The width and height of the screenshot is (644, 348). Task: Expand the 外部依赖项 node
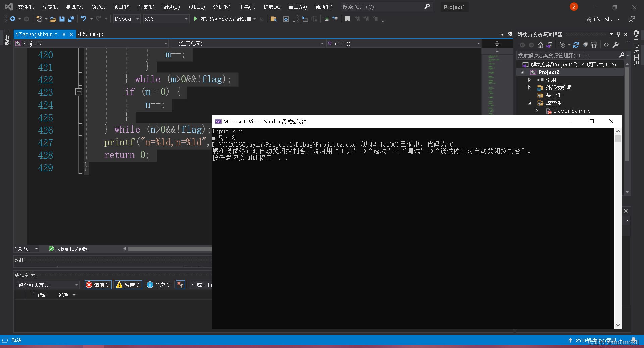point(529,87)
